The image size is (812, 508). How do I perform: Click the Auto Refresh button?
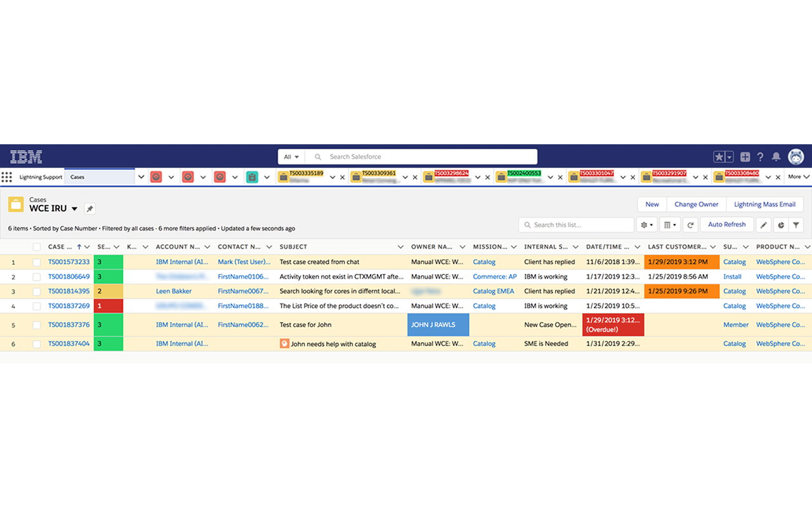click(726, 225)
